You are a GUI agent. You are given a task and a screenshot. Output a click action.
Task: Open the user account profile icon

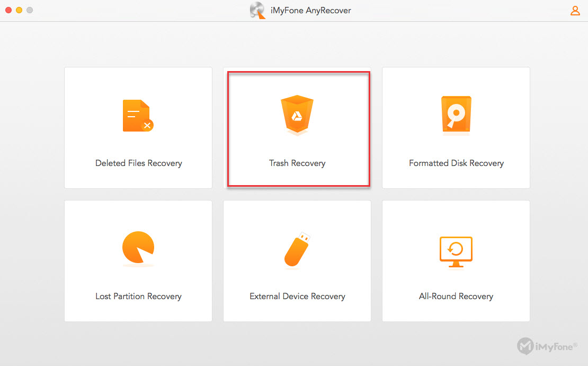pos(575,11)
